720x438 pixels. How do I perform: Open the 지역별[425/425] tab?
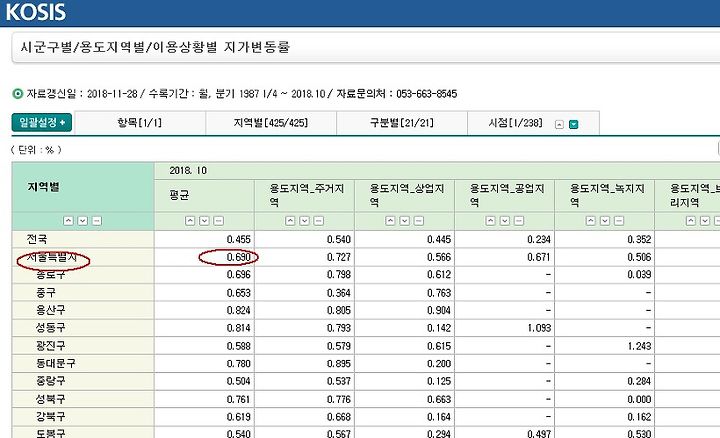pyautogui.click(x=271, y=123)
